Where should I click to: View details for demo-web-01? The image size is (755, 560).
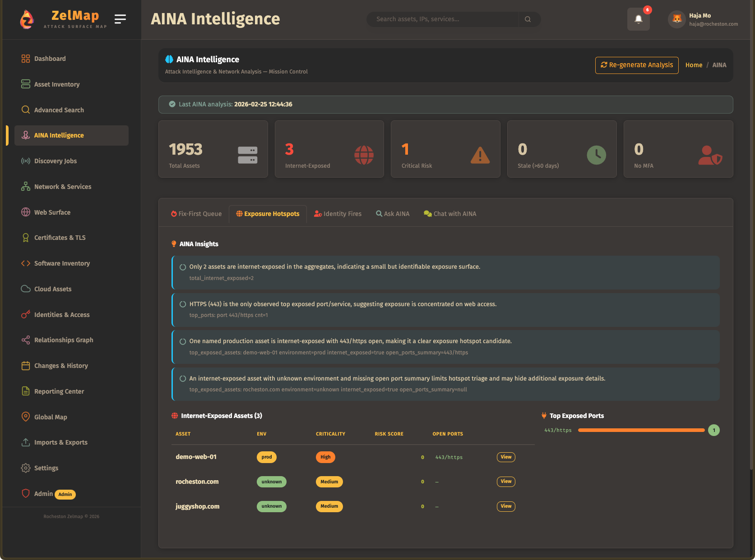pos(506,457)
